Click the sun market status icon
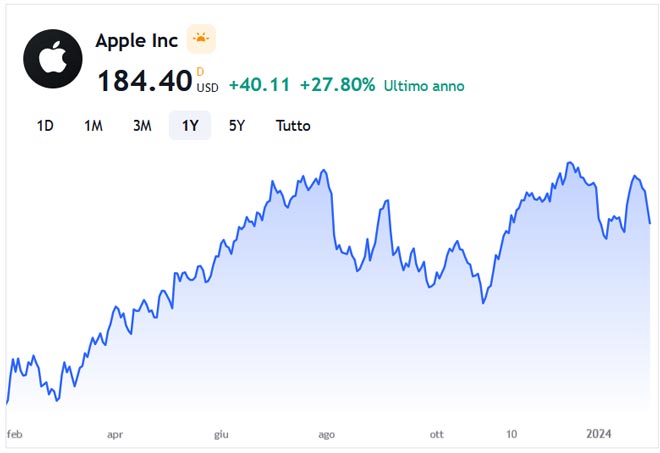 (201, 40)
